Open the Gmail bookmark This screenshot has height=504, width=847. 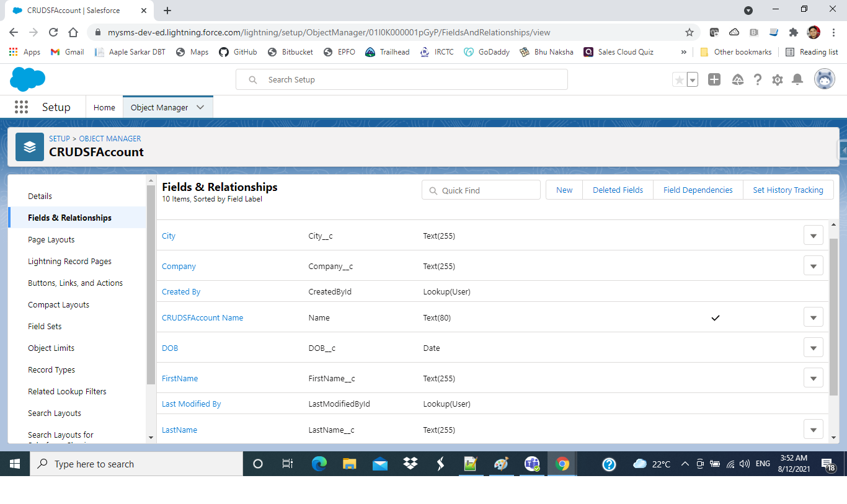point(67,52)
